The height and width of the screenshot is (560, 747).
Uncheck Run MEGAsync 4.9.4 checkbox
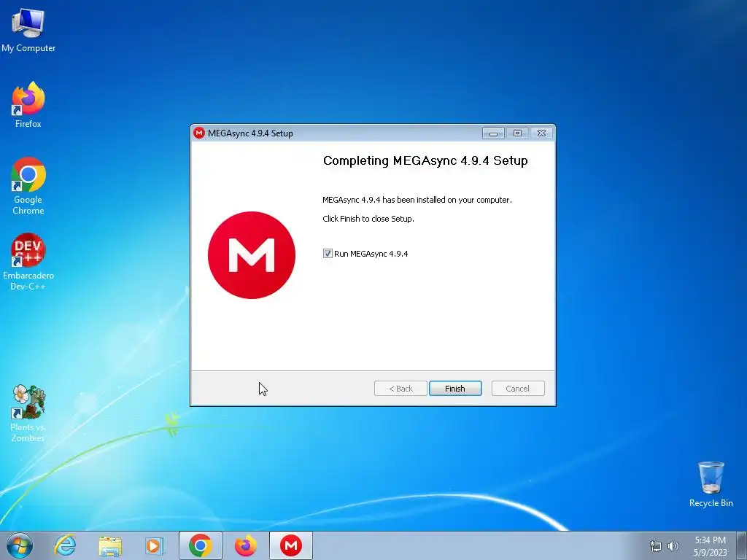click(328, 254)
